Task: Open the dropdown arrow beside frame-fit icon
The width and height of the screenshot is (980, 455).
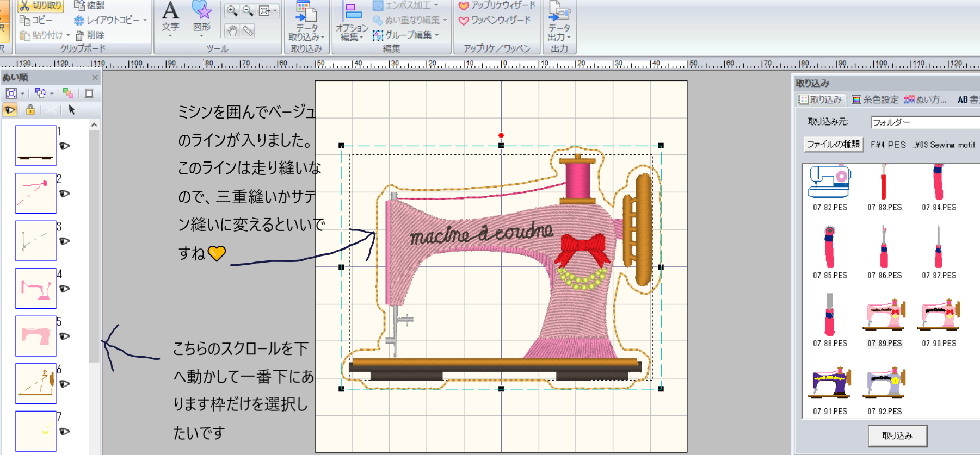Action: tap(22, 94)
